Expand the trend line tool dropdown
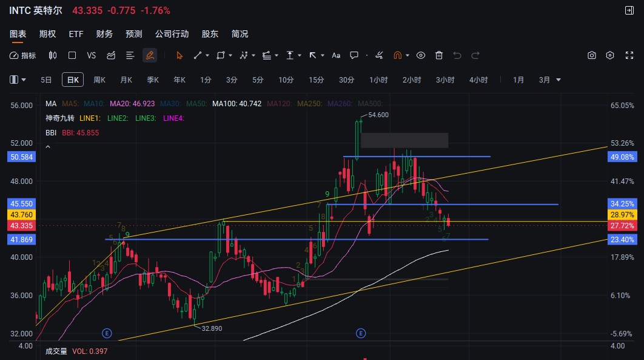644x360 pixels. click(x=207, y=55)
